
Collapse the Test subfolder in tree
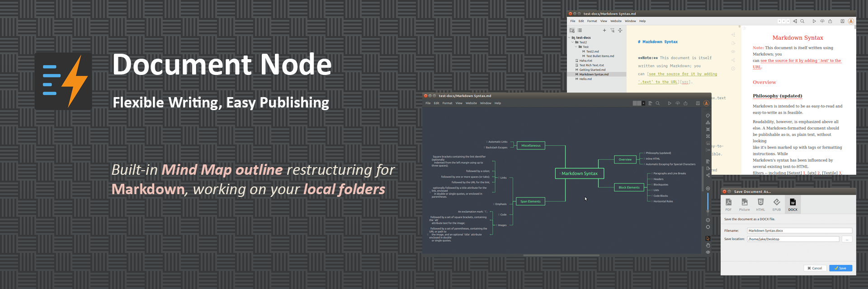(576, 47)
